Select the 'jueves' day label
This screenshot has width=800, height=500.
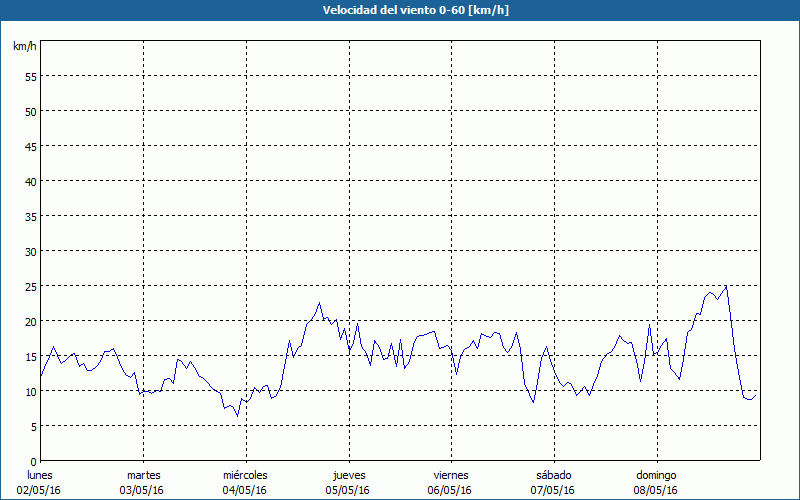349,475
